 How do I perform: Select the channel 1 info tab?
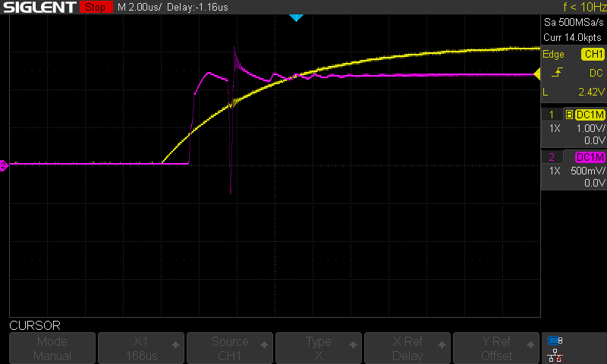[552, 115]
